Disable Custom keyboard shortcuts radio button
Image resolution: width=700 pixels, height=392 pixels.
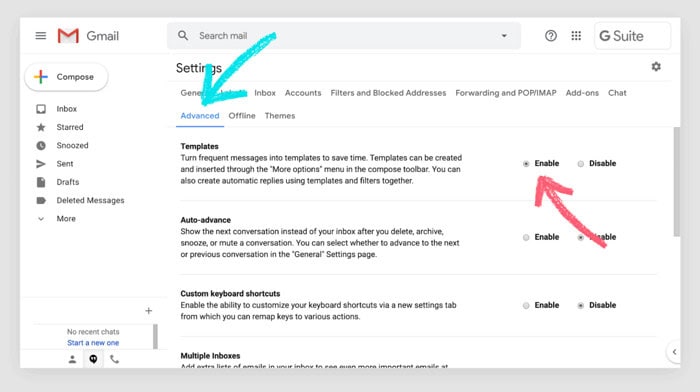580,306
